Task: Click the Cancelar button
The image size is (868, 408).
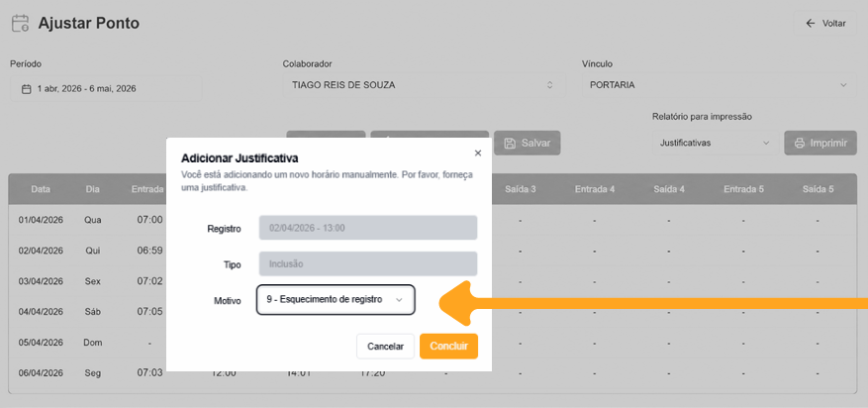Action: (x=385, y=346)
